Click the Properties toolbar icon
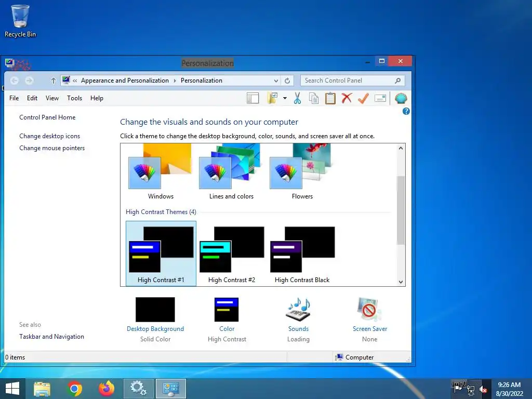532x399 pixels. coord(380,98)
